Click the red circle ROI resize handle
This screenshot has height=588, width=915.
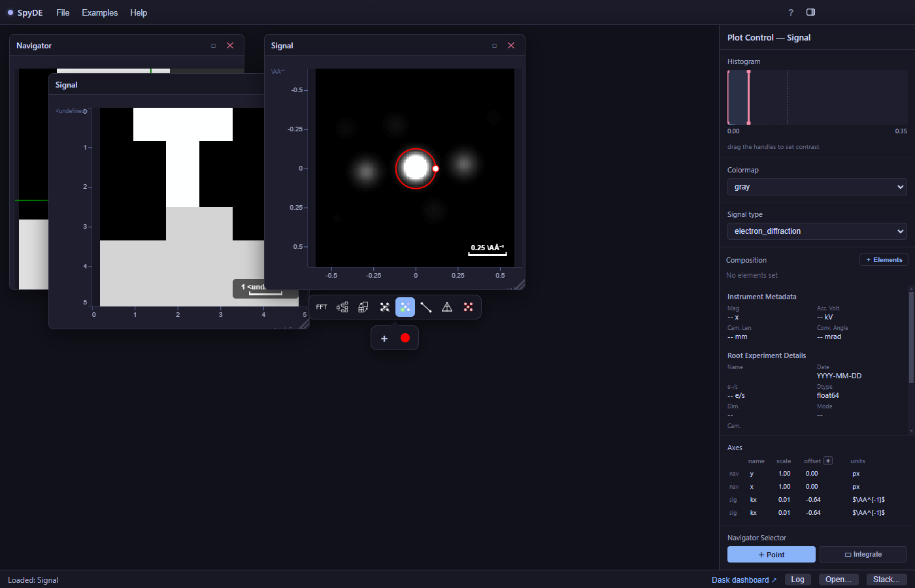click(436, 169)
